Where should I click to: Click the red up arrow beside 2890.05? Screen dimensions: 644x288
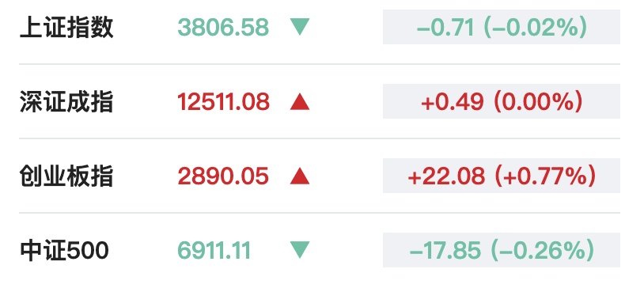click(300, 176)
